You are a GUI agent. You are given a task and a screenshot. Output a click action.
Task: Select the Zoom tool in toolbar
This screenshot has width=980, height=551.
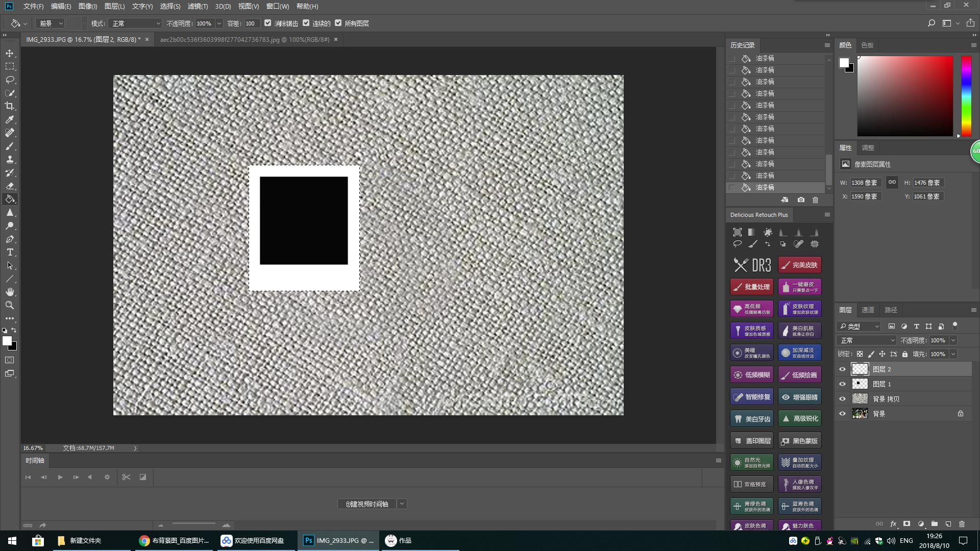[10, 305]
